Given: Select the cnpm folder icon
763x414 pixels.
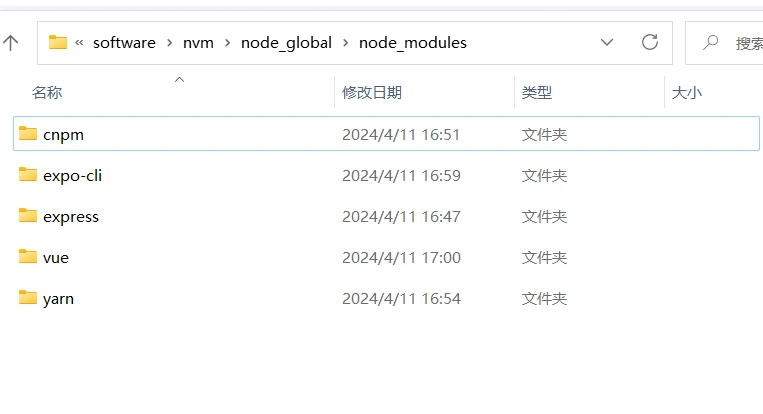Looking at the screenshot, I should pos(28,133).
